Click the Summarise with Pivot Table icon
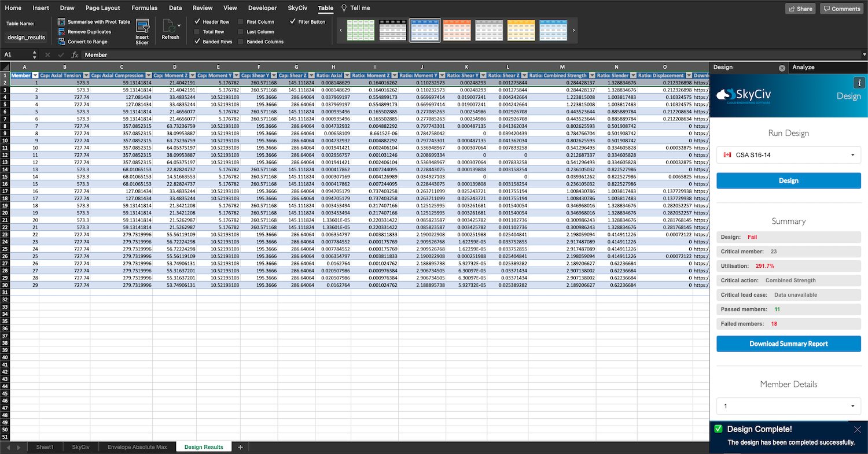The width and height of the screenshot is (868, 454). (x=62, y=21)
